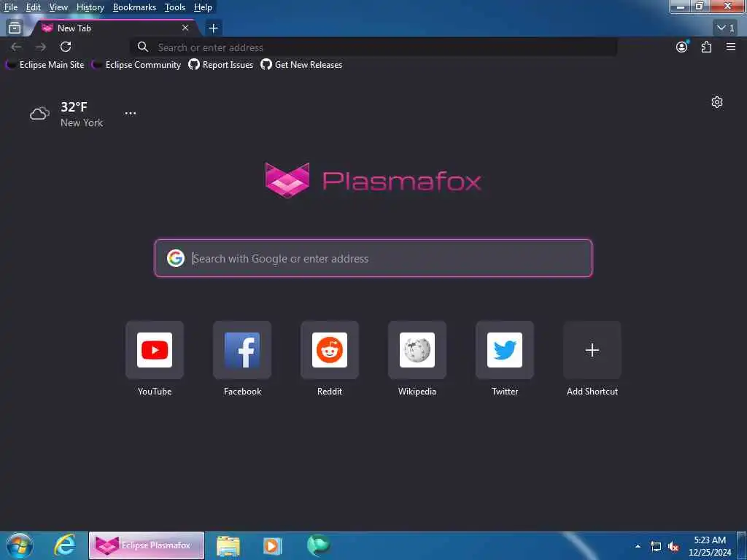The image size is (747, 560).
Task: Open the network status tray icon
Action: (x=656, y=547)
